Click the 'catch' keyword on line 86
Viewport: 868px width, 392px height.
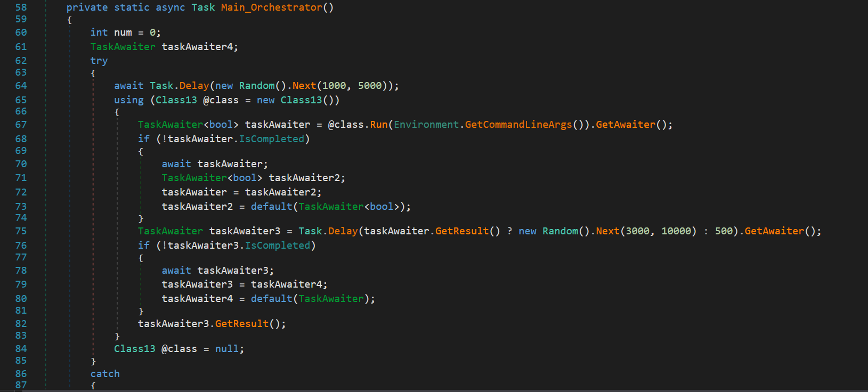click(105, 374)
